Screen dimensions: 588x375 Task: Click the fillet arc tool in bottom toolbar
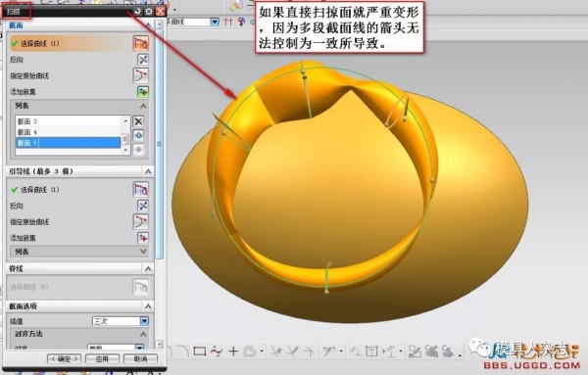click(170, 352)
